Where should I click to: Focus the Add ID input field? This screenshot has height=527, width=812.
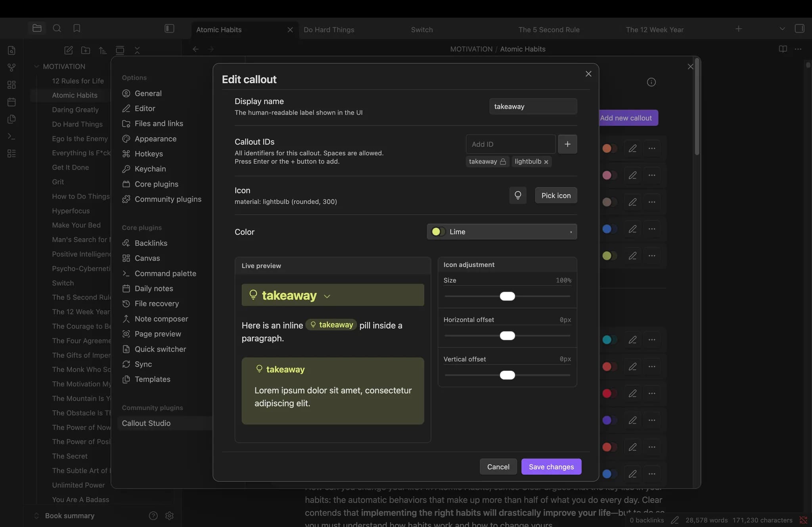point(510,144)
